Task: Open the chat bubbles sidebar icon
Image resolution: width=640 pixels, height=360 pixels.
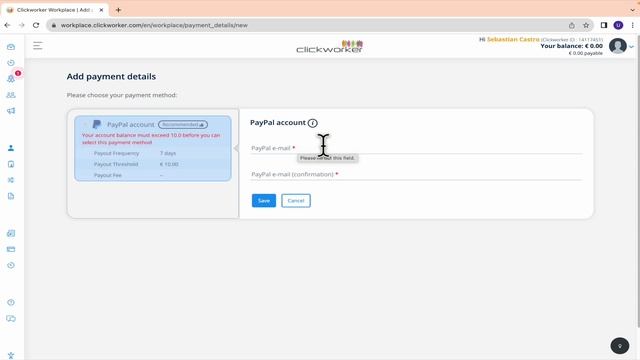Action: tap(11, 318)
